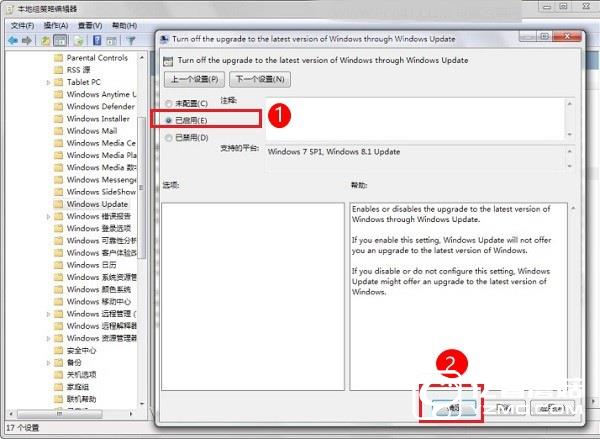Select the Windows 移动中心 tree item
600x439 pixels.
pos(99,302)
